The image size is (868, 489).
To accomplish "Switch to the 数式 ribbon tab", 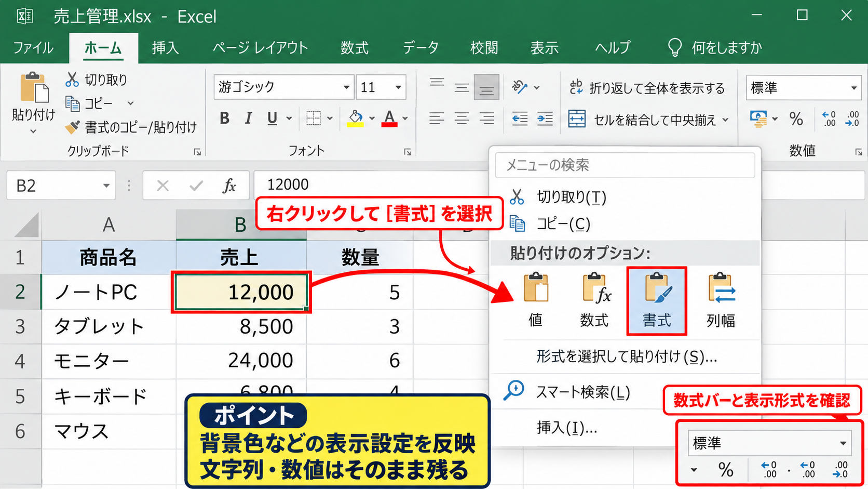I will pos(354,48).
